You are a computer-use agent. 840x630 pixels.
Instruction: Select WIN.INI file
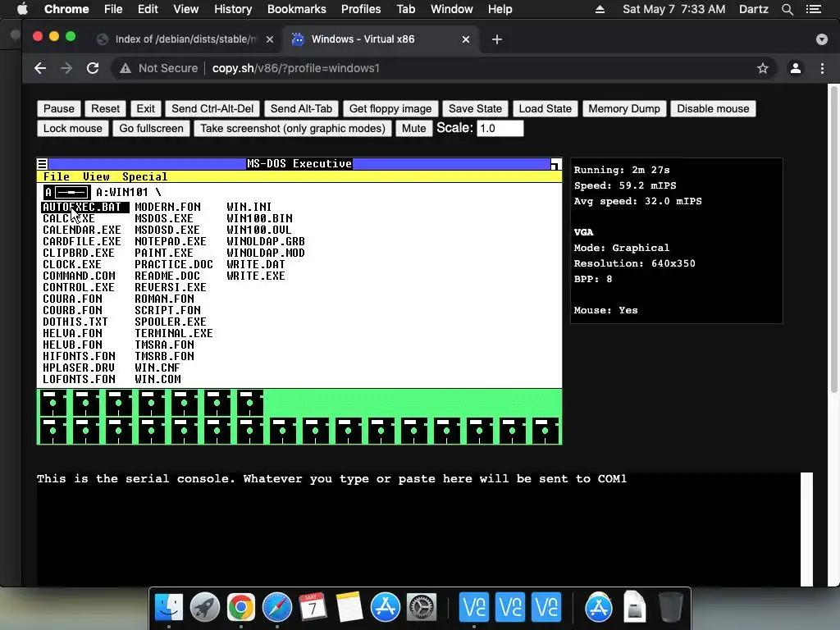(249, 207)
